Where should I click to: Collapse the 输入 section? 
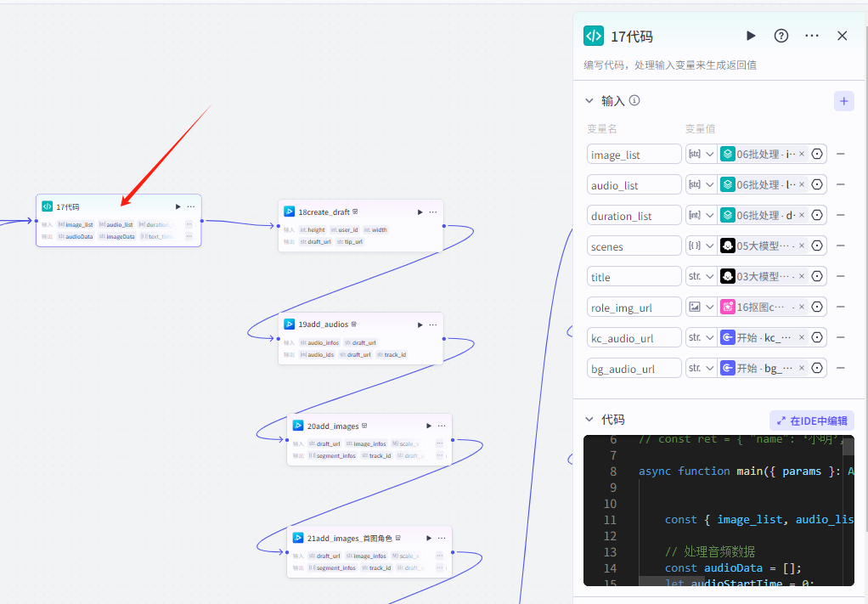[x=589, y=101]
